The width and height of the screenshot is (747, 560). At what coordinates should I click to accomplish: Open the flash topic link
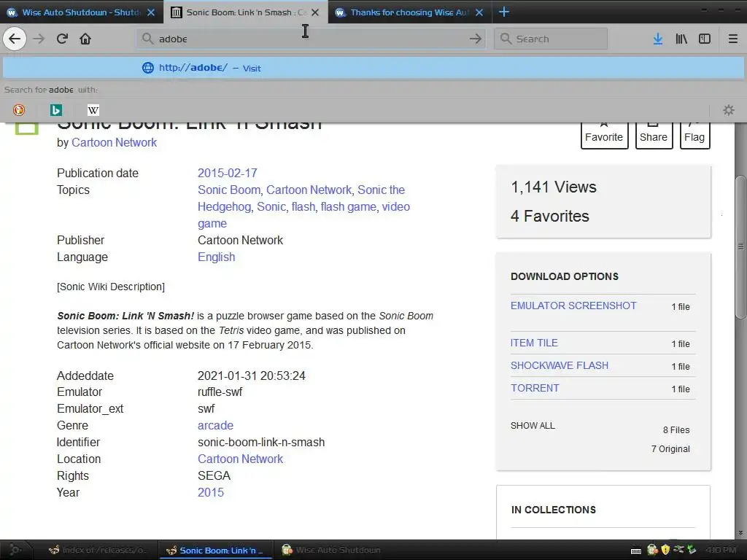point(303,206)
